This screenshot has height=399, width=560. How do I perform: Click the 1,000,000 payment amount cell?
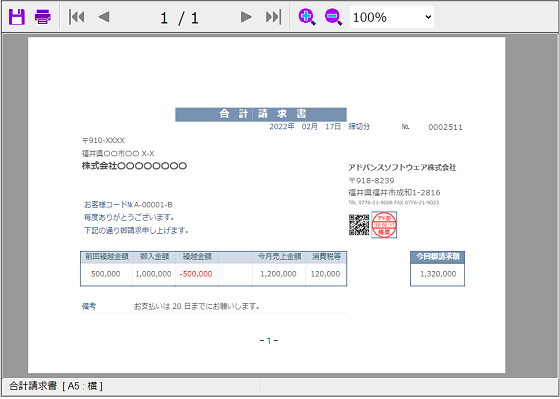click(153, 274)
